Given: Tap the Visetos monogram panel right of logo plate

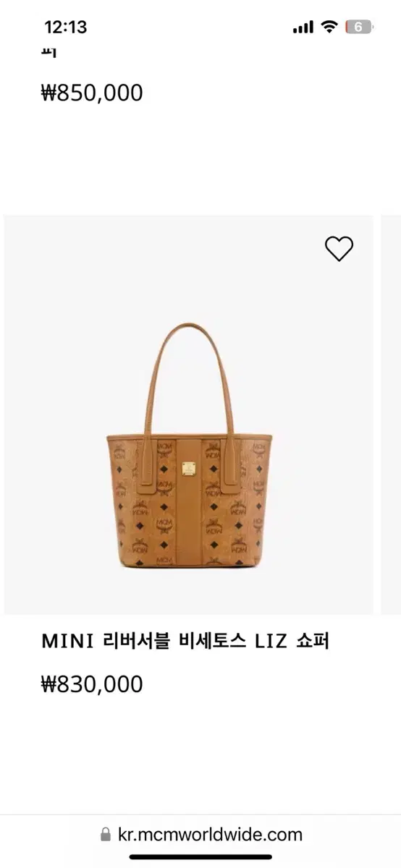Looking at the screenshot, I should point(233,499).
